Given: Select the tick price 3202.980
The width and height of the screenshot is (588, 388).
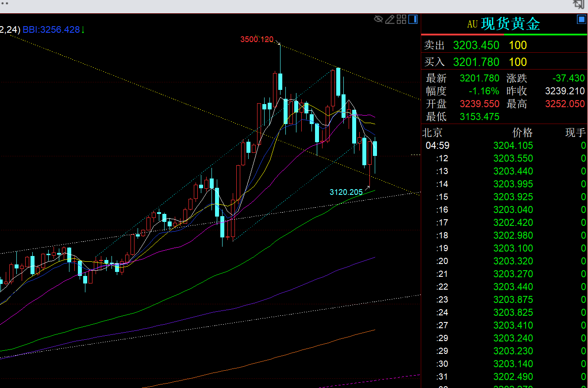Looking at the screenshot, I should click(513, 235).
